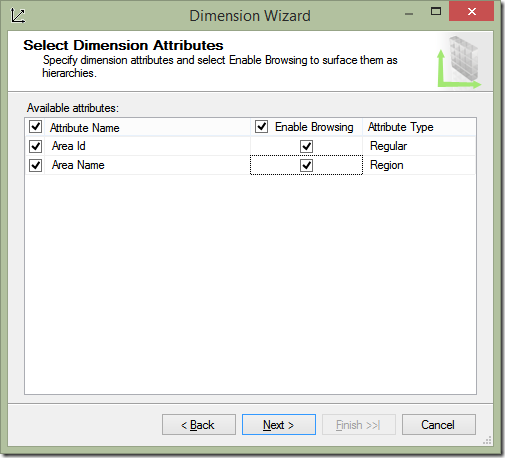Click the dimension cube graphic in header
Viewport: 505px width, 458px height.
point(460,62)
